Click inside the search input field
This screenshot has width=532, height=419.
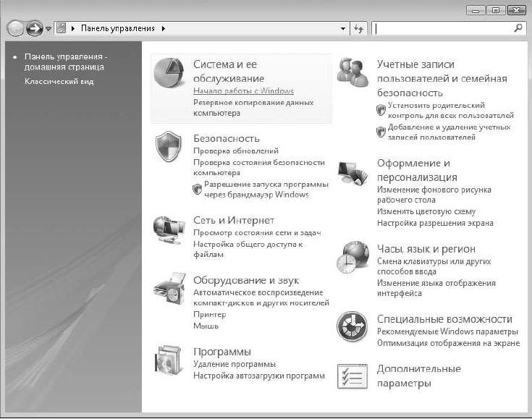click(x=443, y=28)
